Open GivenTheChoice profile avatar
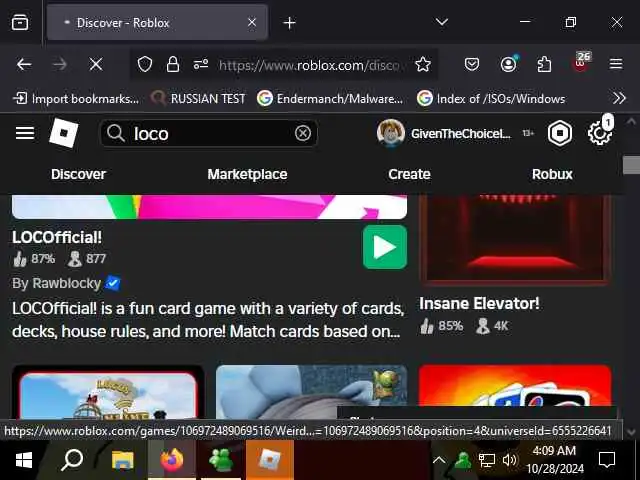The width and height of the screenshot is (640, 480). [391, 133]
